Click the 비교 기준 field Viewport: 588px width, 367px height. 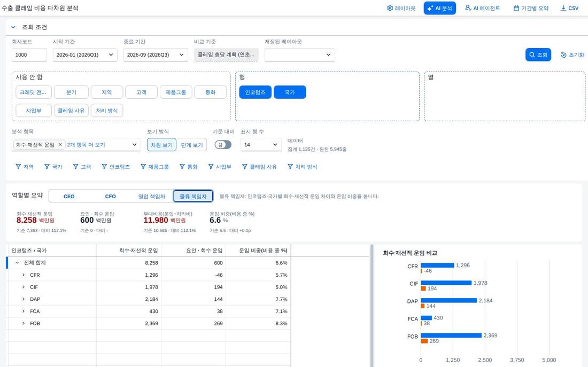coord(226,54)
